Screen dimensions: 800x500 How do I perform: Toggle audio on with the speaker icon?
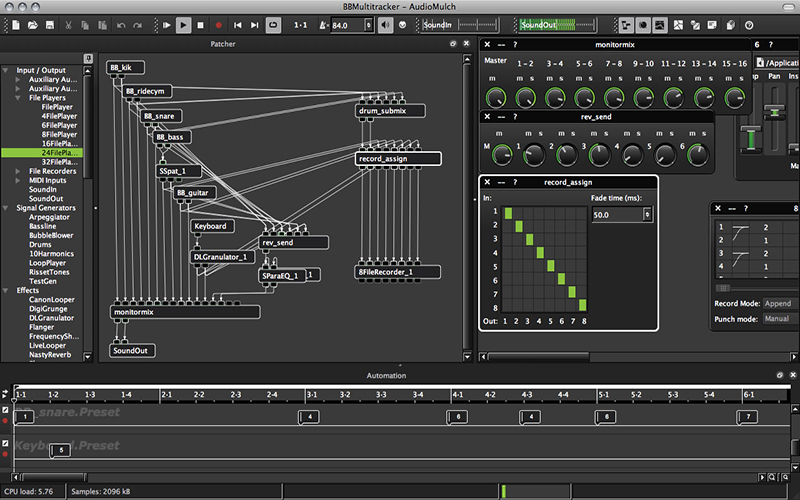[x=385, y=25]
